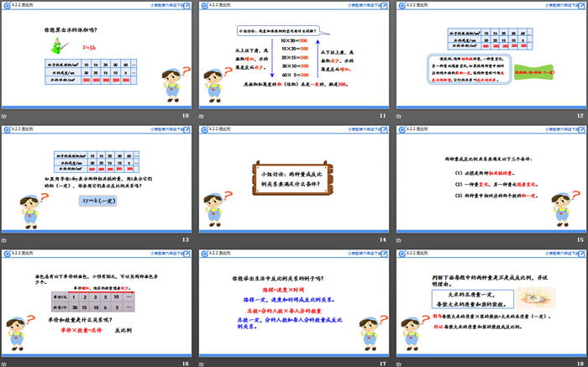Click the pencil edit icon on slide 13
The image size is (588, 367).
coord(186,130)
